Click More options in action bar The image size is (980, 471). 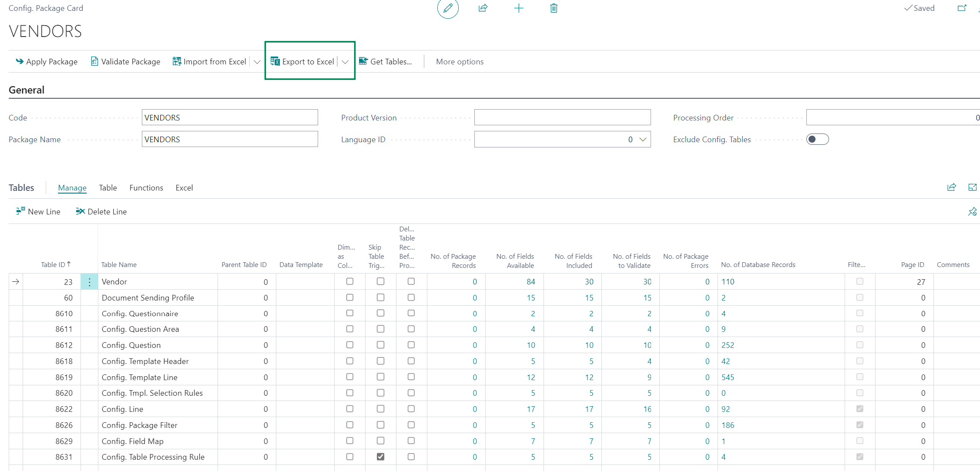[x=460, y=62]
